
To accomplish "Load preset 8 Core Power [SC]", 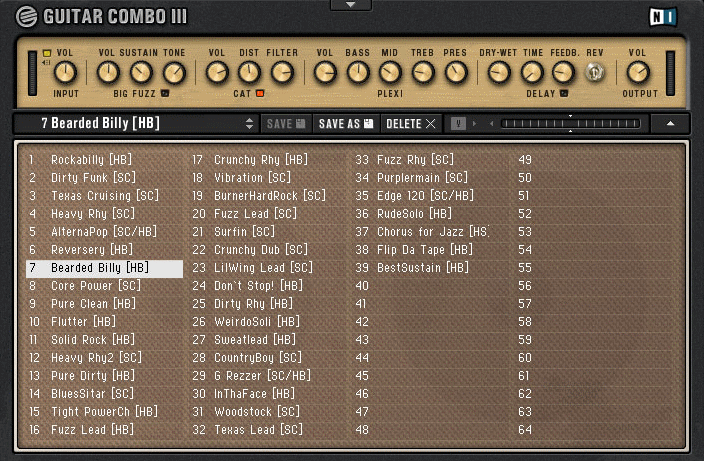I will click(x=104, y=286).
